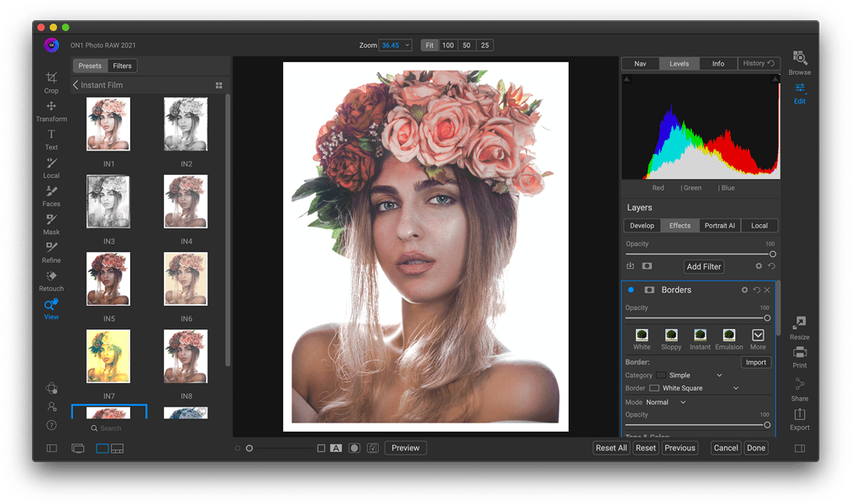Image resolution: width=851 pixels, height=504 pixels.
Task: Select the Text tool
Action: click(51, 139)
